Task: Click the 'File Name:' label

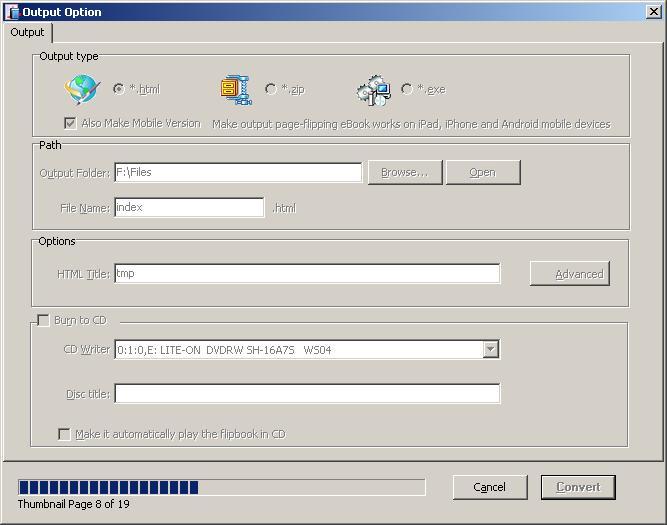Action: 85,208
